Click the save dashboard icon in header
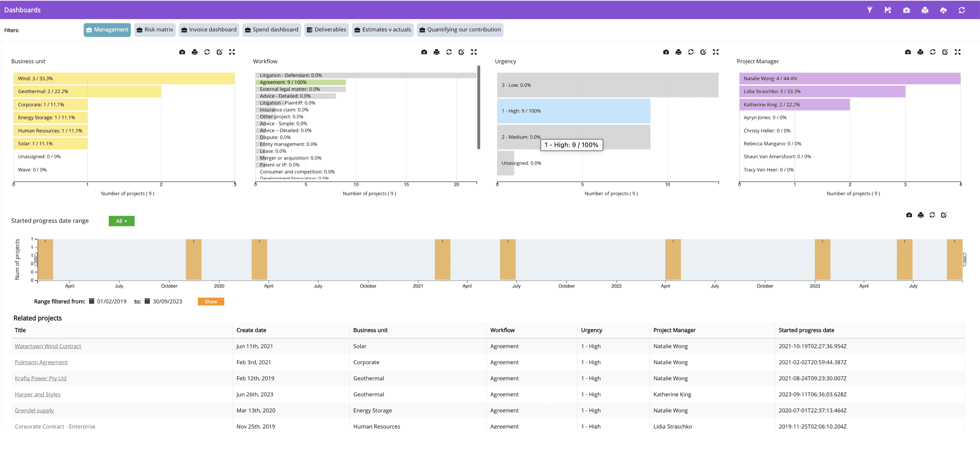Image resolution: width=980 pixels, height=450 pixels. tap(888, 10)
